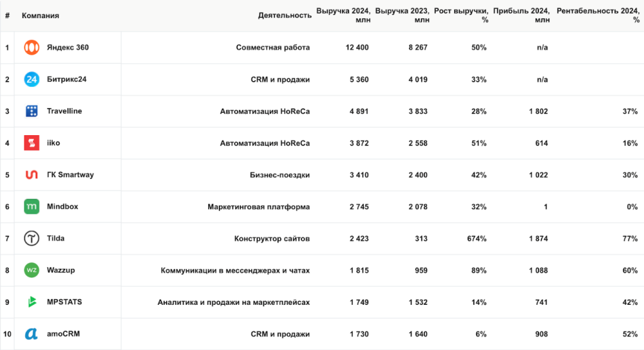Click the Яндекс 360 orange logo icon
The image size is (644, 350).
31,48
